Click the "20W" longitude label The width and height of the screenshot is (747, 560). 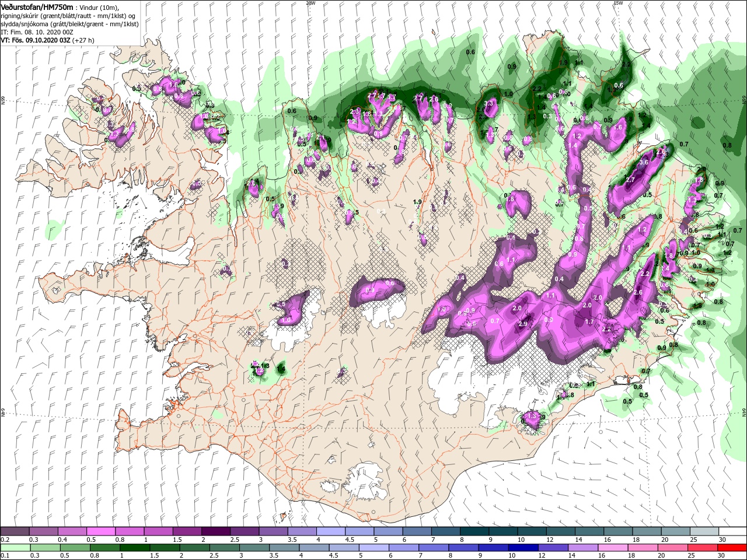click(310, 3)
